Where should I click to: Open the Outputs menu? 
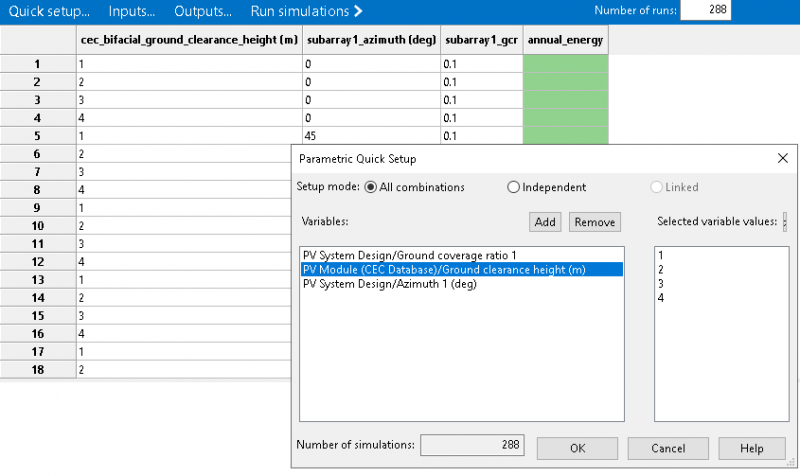tap(203, 11)
